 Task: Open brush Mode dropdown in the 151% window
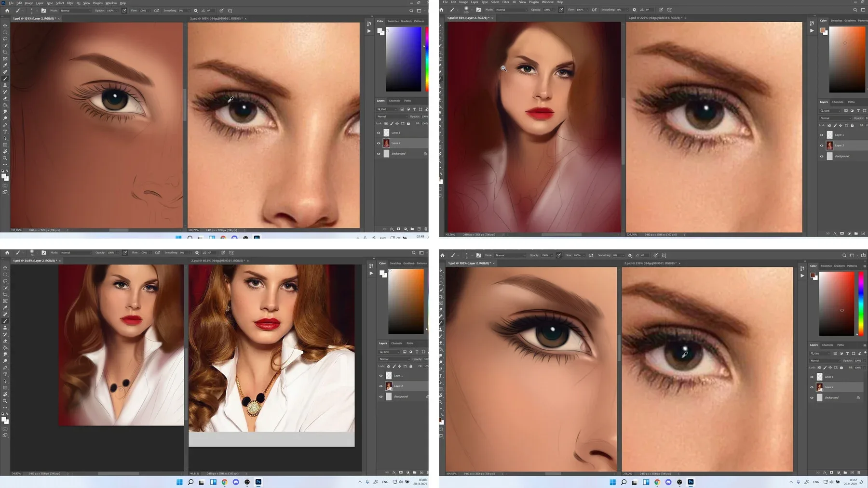[75, 11]
